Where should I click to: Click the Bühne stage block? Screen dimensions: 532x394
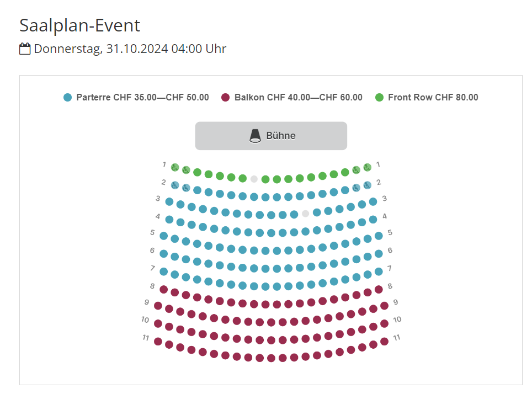point(271,136)
